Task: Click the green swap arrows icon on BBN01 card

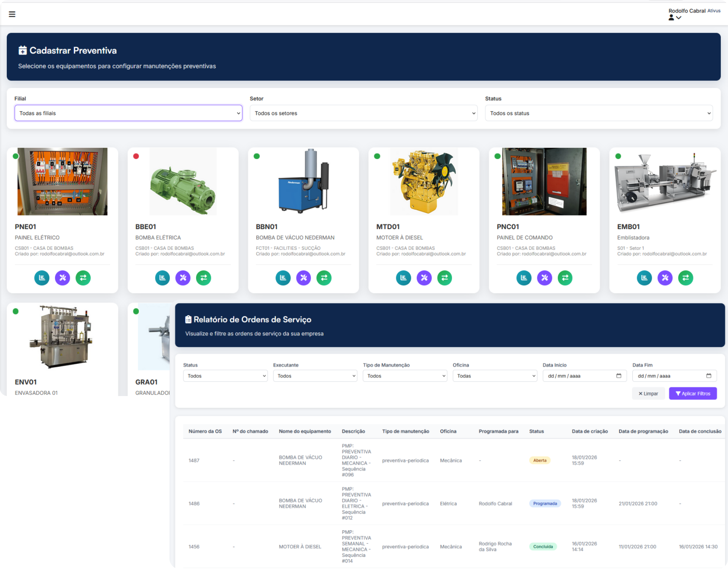Action: [324, 278]
